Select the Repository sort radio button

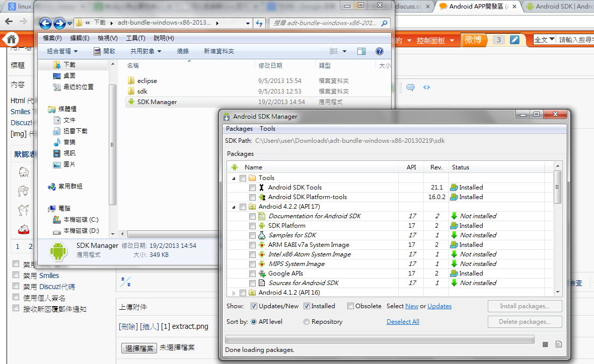307,322
